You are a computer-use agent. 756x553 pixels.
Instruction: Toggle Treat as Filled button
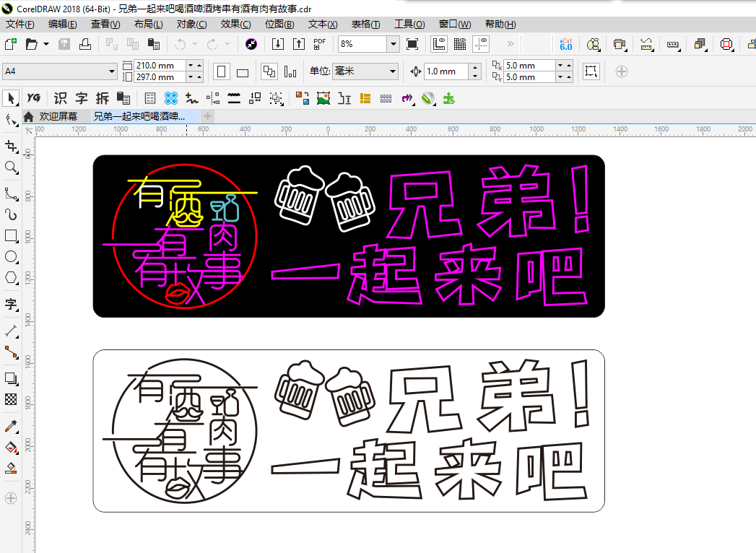pyautogui.click(x=591, y=71)
